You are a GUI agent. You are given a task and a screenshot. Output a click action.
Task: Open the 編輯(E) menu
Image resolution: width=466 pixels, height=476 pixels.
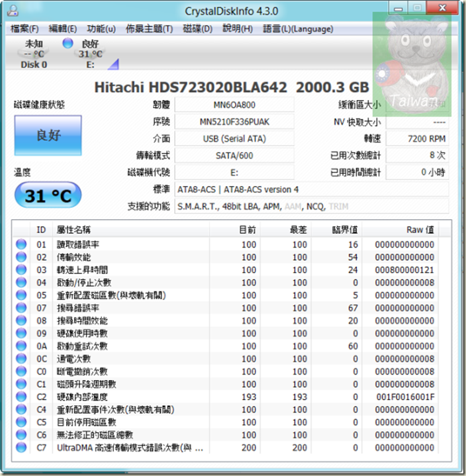click(63, 29)
